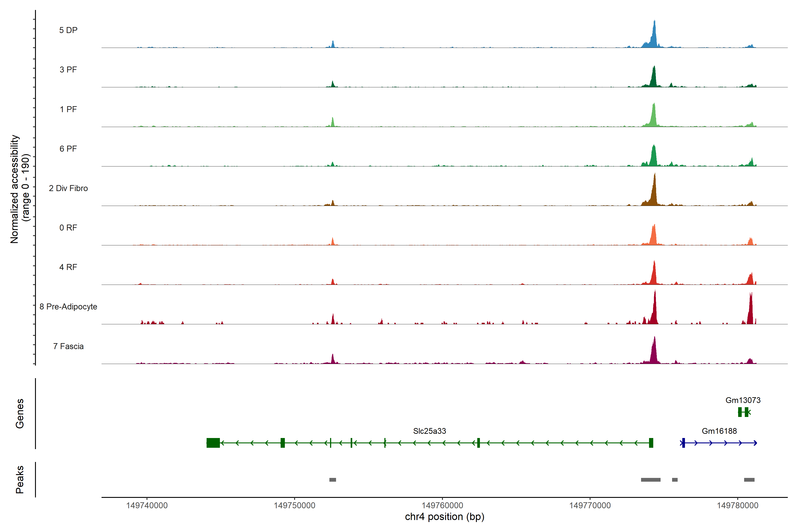Click the 8 Pre-Adipocyte track label
Image resolution: width=798 pixels, height=532 pixels.
click(68, 307)
